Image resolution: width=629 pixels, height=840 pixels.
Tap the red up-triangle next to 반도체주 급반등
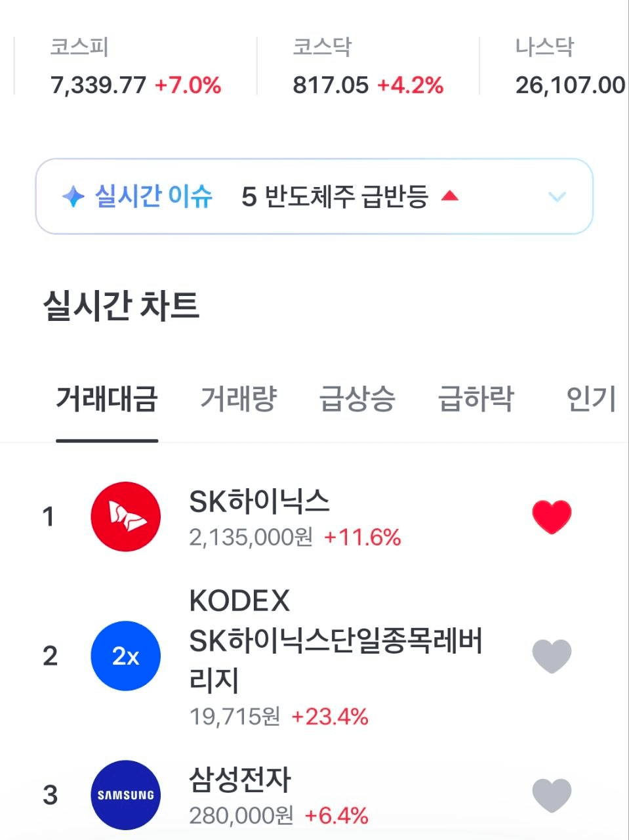[450, 196]
